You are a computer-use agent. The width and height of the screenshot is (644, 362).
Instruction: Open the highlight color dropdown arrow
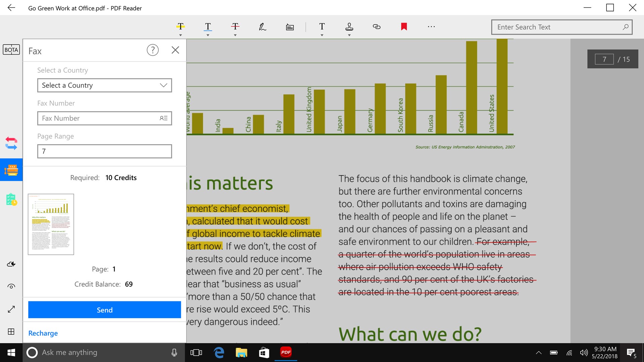tap(180, 35)
